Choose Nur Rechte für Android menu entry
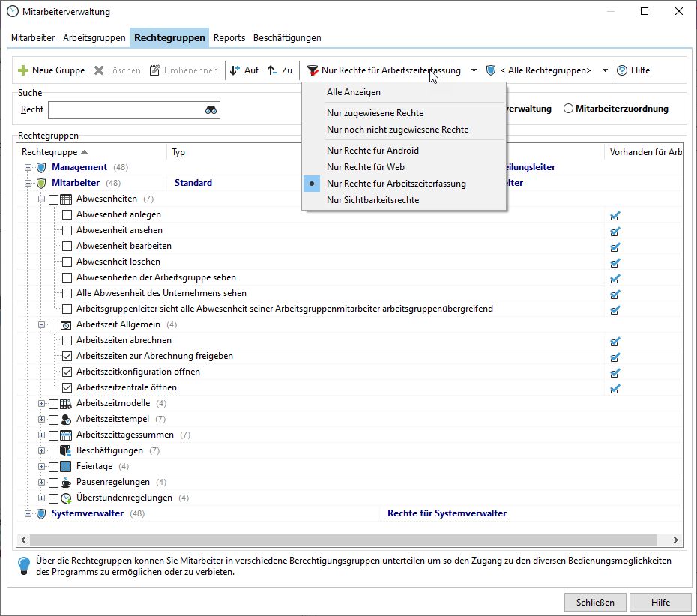 (372, 151)
